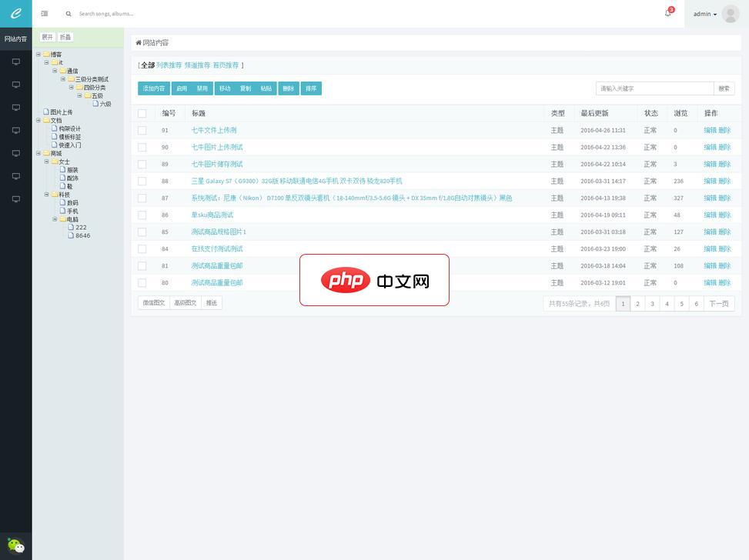The width and height of the screenshot is (749, 560).
Task: Collapse the 三级分类测试 node toggle
Action: [x=63, y=78]
